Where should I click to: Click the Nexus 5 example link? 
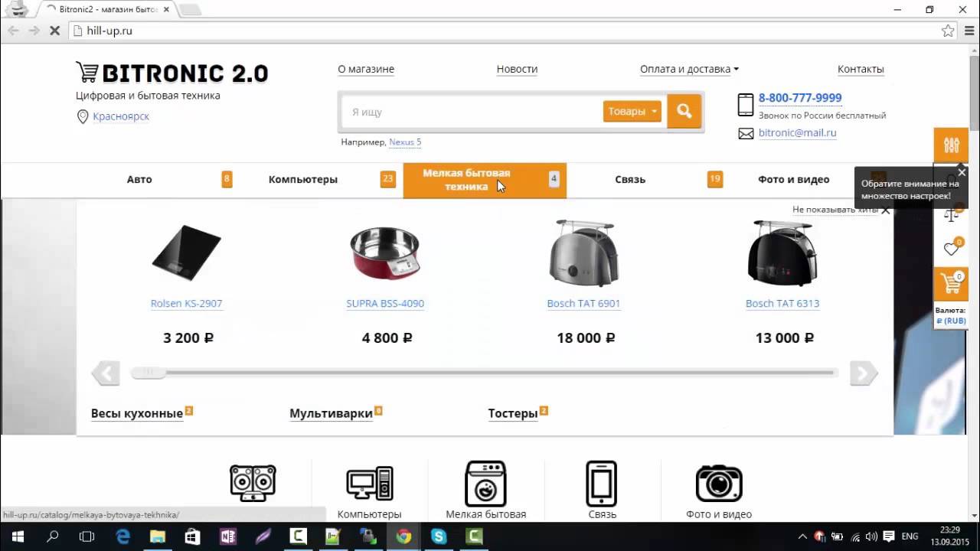[x=405, y=142]
